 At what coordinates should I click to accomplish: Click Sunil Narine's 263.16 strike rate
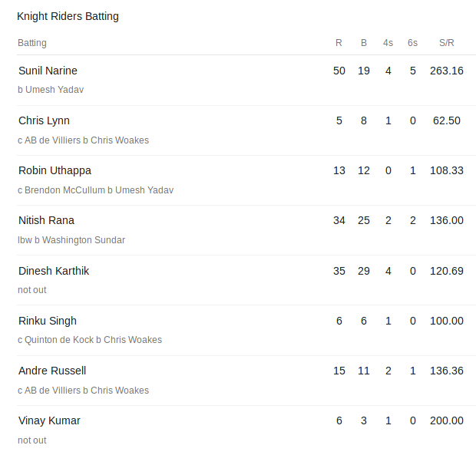coord(447,71)
